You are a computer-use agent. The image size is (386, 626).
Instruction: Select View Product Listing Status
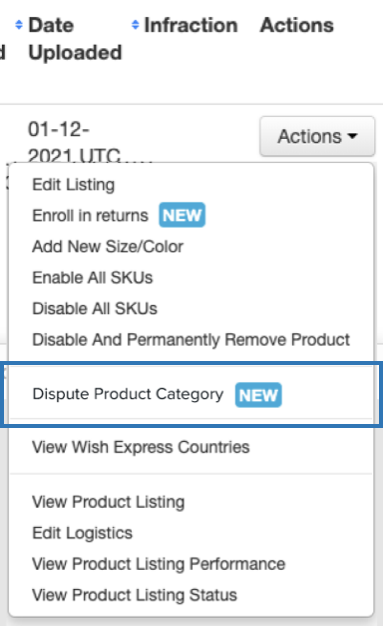click(x=135, y=595)
